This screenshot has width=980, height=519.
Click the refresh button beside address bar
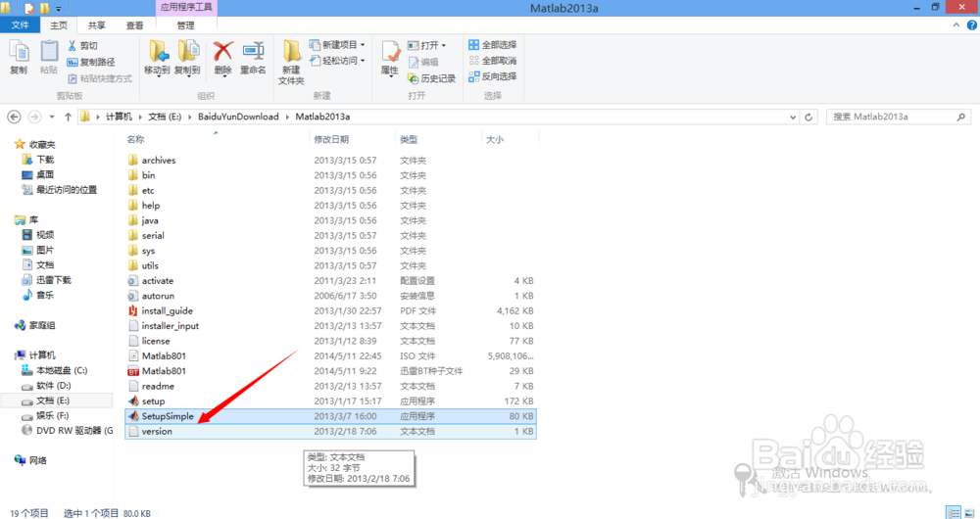pos(808,117)
